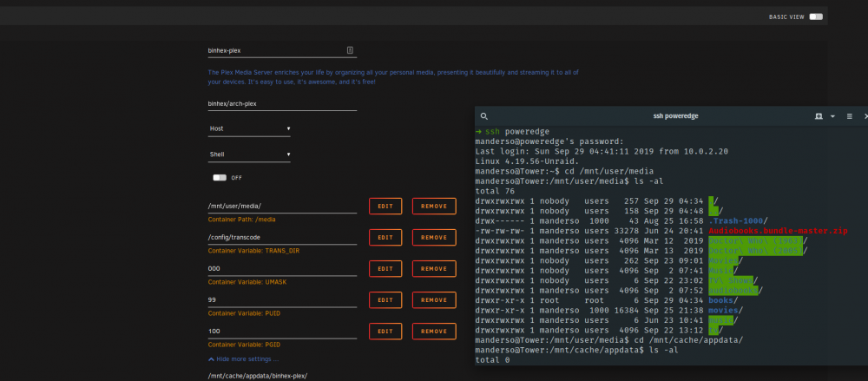
Task: Click the binhex/arch-plex repository field
Action: click(282, 103)
